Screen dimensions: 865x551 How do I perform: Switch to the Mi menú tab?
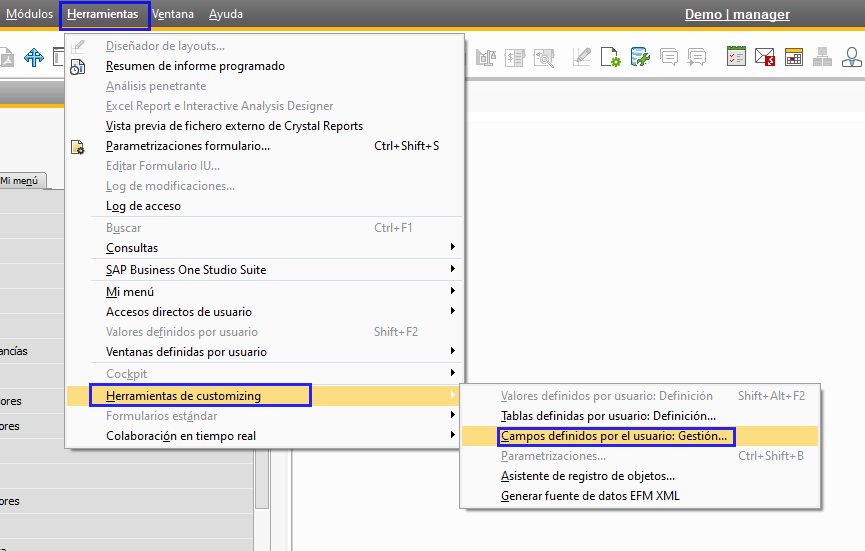(21, 181)
